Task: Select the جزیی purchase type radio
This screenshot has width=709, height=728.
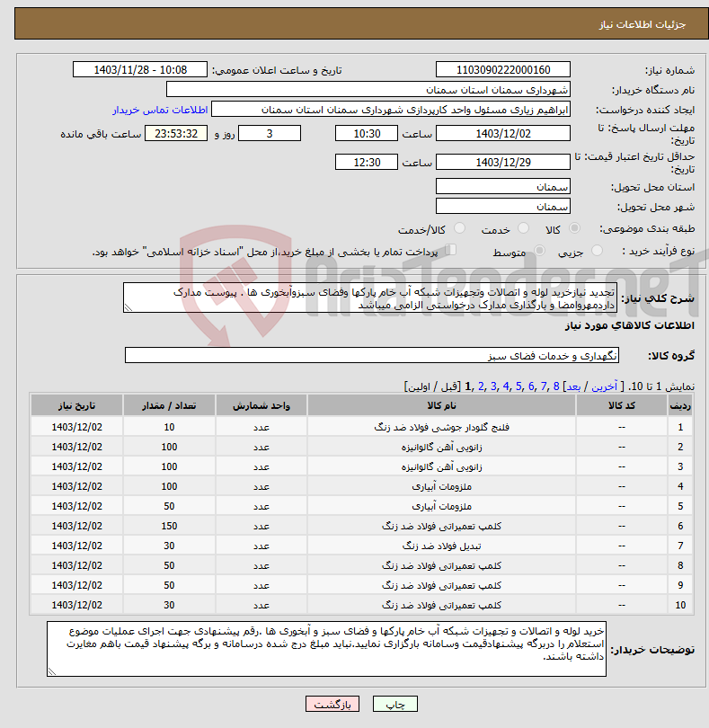Action: [x=597, y=251]
